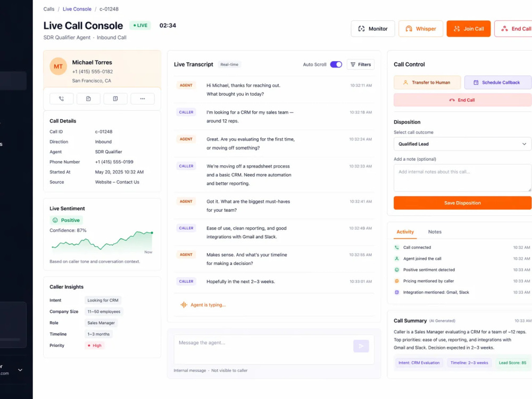The image size is (532, 399).
Task: Click the High priority tag
Action: pyautogui.click(x=94, y=345)
